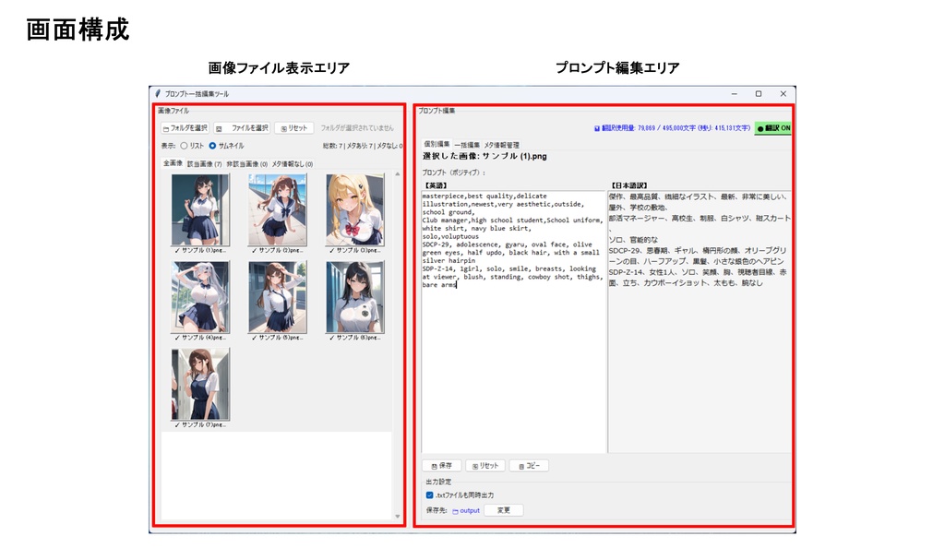
Task: Switch to the 非該当画像 (0) tab
Action: [247, 164]
